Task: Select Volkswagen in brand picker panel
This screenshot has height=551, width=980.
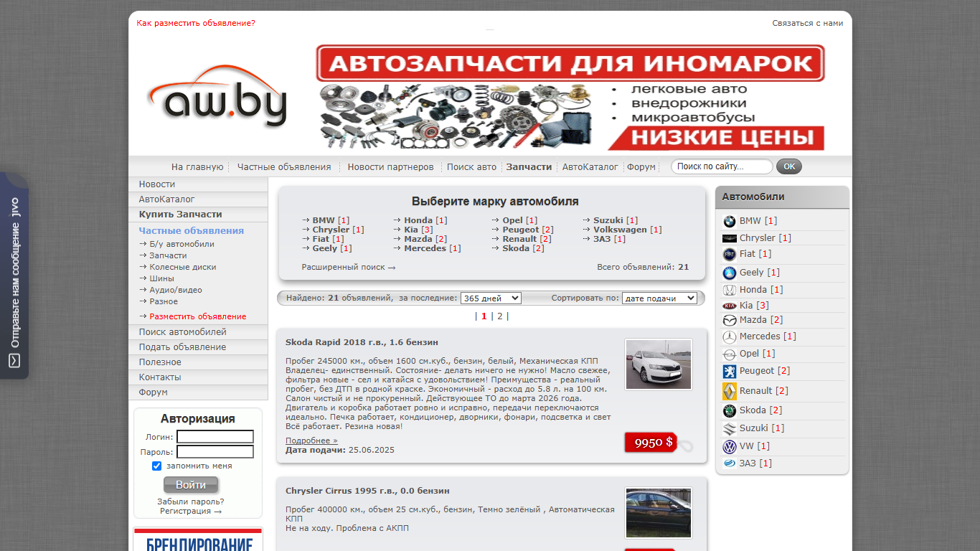Action: pyautogui.click(x=620, y=230)
